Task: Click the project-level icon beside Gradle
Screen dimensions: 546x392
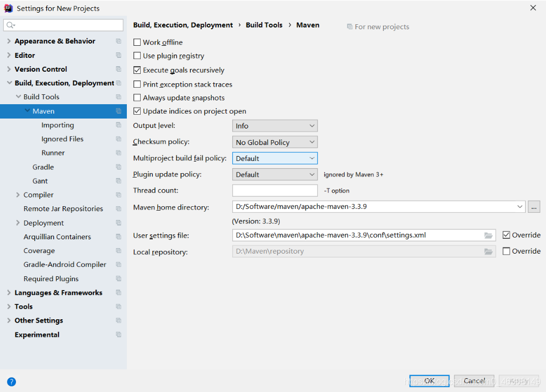Action: coord(119,167)
